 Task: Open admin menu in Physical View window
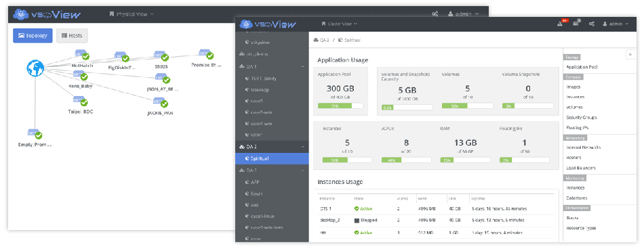click(x=463, y=14)
